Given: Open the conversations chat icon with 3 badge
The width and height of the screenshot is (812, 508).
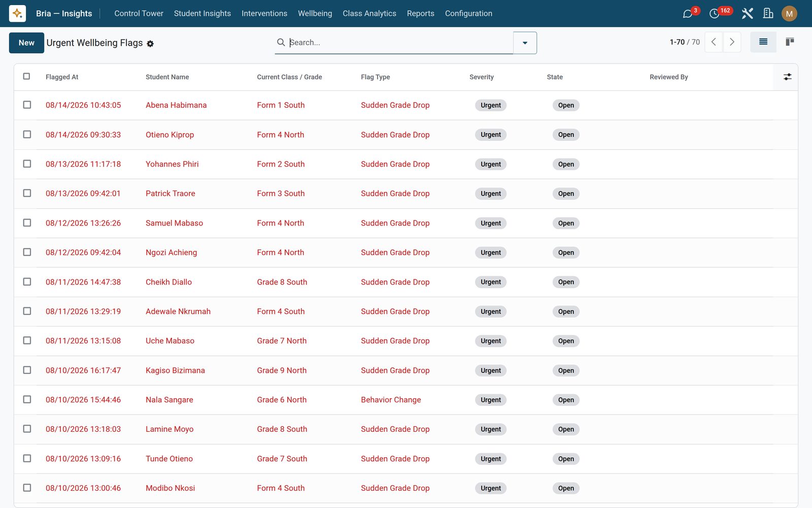Looking at the screenshot, I should click(688, 14).
